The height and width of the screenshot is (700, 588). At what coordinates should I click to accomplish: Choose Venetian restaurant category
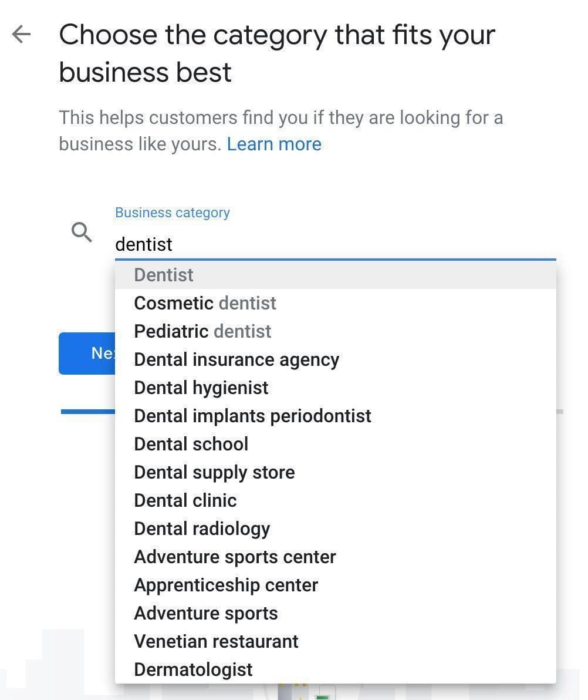tap(216, 641)
